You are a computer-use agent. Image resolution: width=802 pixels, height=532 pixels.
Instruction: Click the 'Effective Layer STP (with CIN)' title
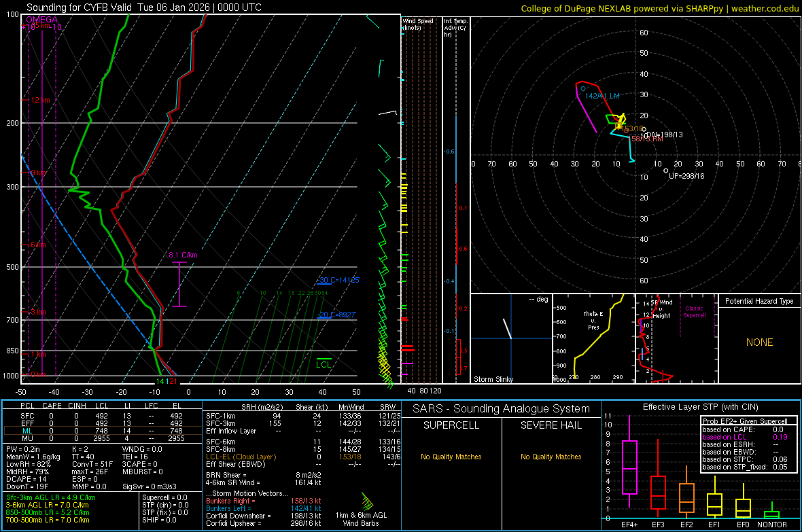tap(700, 407)
